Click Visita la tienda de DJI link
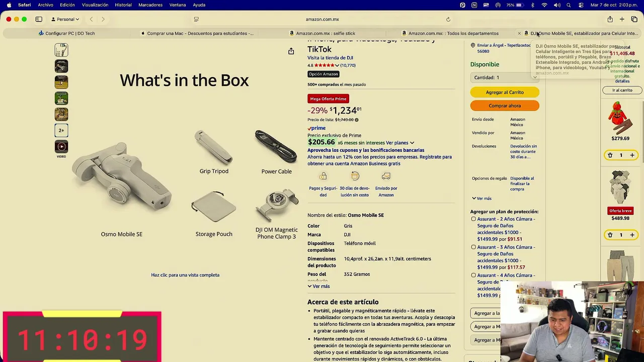 pyautogui.click(x=330, y=58)
